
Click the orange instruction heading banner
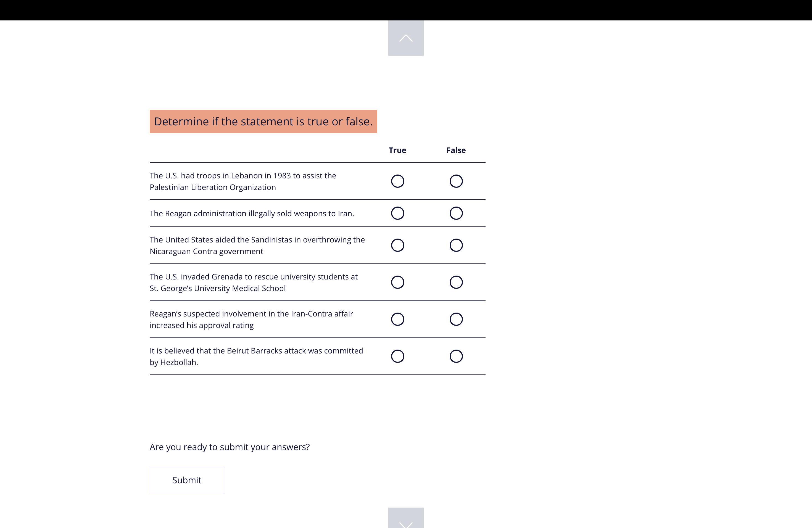tap(263, 122)
